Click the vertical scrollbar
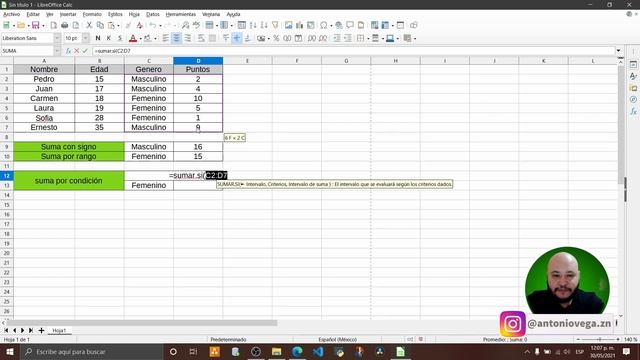This screenshot has height=360, width=640. [621, 188]
